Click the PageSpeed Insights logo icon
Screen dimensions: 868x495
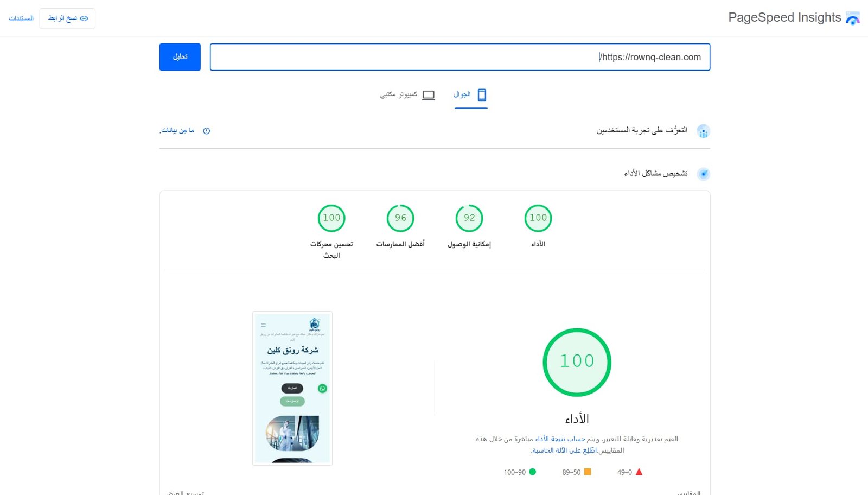click(853, 18)
